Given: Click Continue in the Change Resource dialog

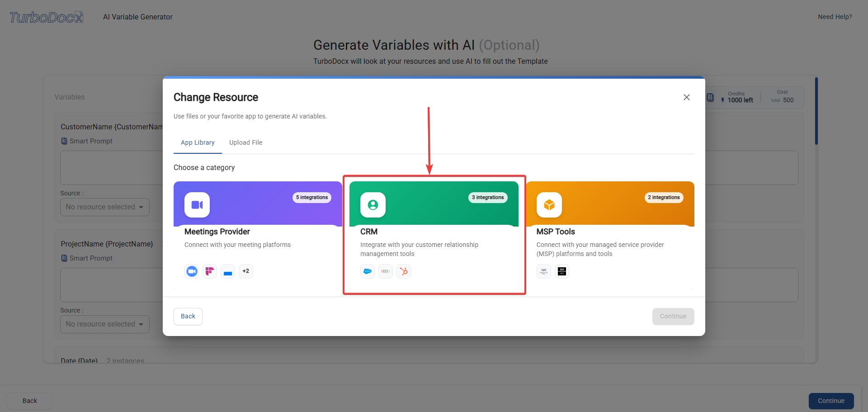Looking at the screenshot, I should coord(673,317).
